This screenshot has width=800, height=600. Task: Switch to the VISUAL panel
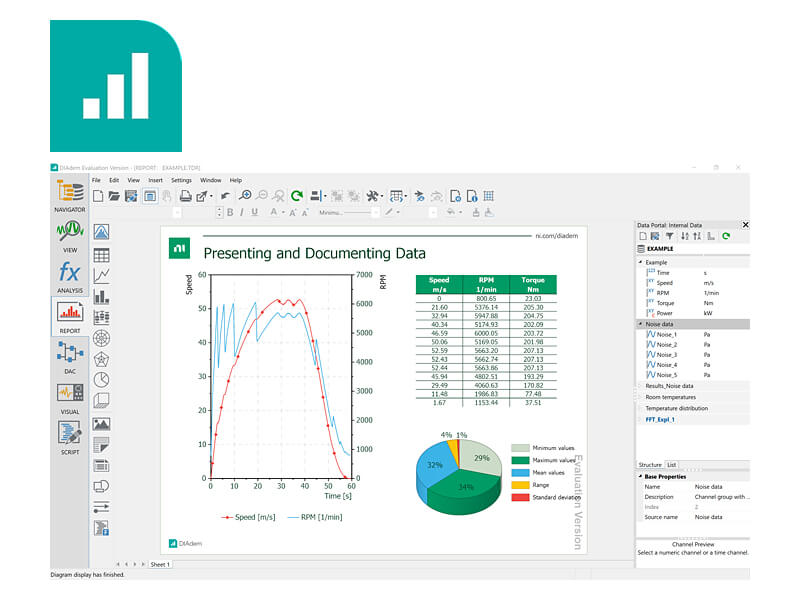point(70,398)
